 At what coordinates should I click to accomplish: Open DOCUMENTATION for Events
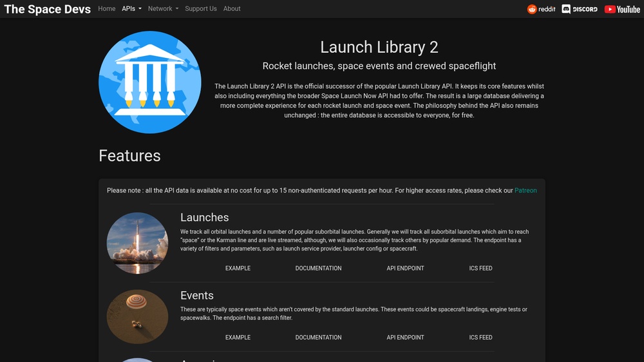click(318, 338)
